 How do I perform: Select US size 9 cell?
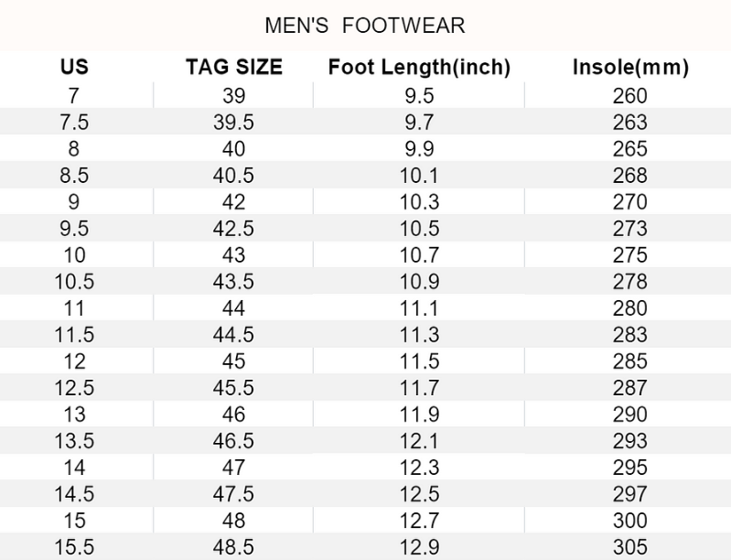(x=74, y=201)
